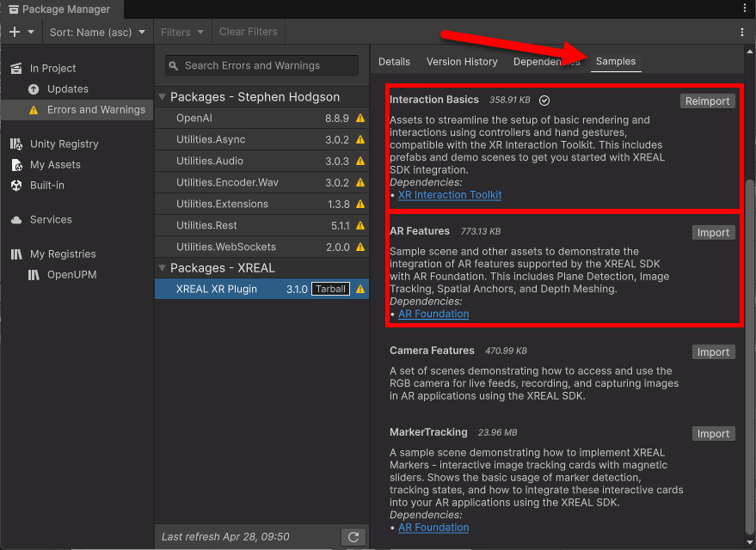Viewport: 756px width, 550px height.
Task: Select the Utilities.Extensions package
Action: [x=261, y=204]
